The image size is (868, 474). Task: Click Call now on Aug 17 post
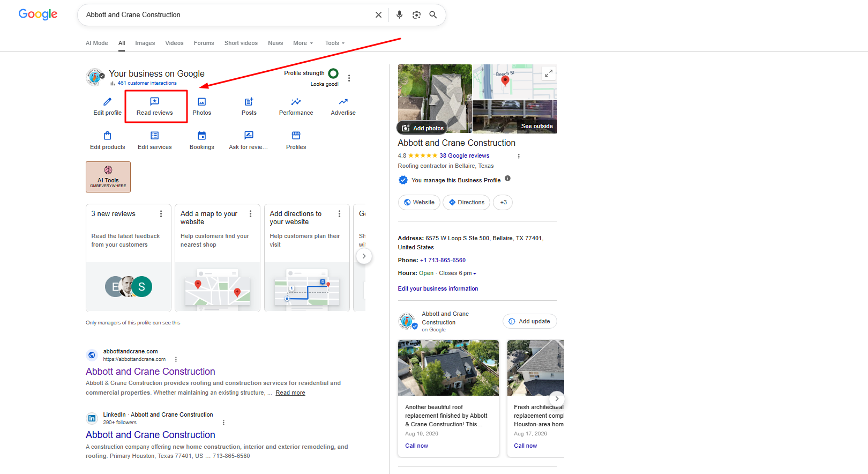click(x=525, y=446)
